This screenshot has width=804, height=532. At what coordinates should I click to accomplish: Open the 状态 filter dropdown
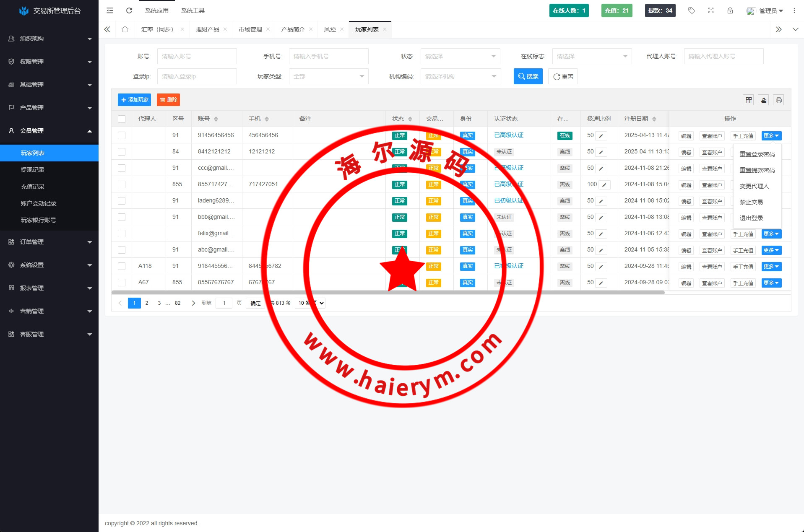[x=460, y=56]
